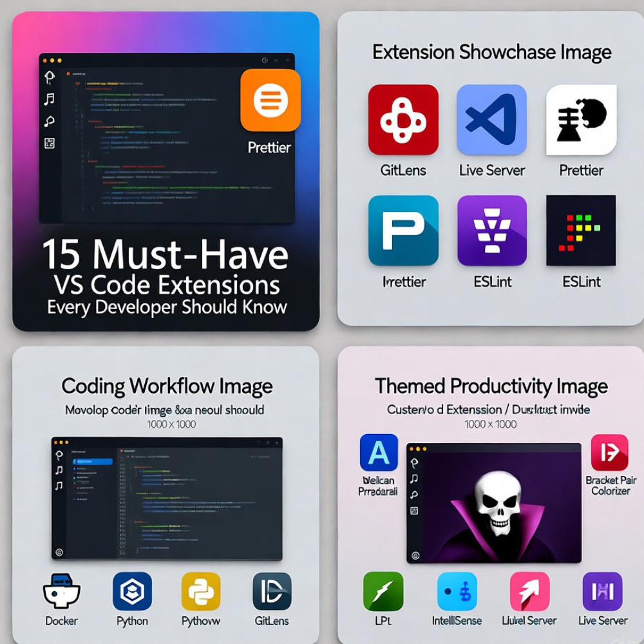Click the blue hexagonal Python badge icon
Viewport: 644px width, 644px height.
point(132,590)
